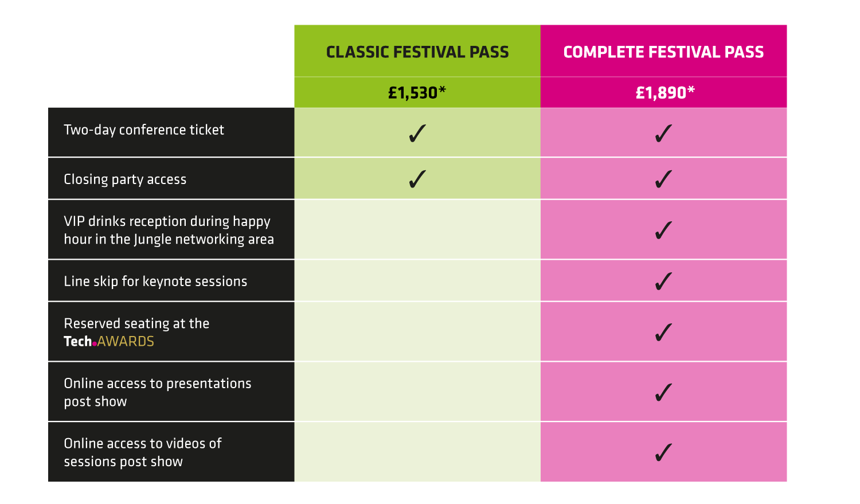This screenshot has width=860, height=504.
Task: Click Online access to presentations post show
Action: (158, 392)
